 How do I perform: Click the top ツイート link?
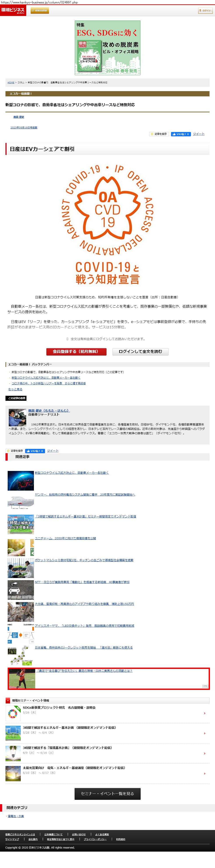[x=199, y=134]
